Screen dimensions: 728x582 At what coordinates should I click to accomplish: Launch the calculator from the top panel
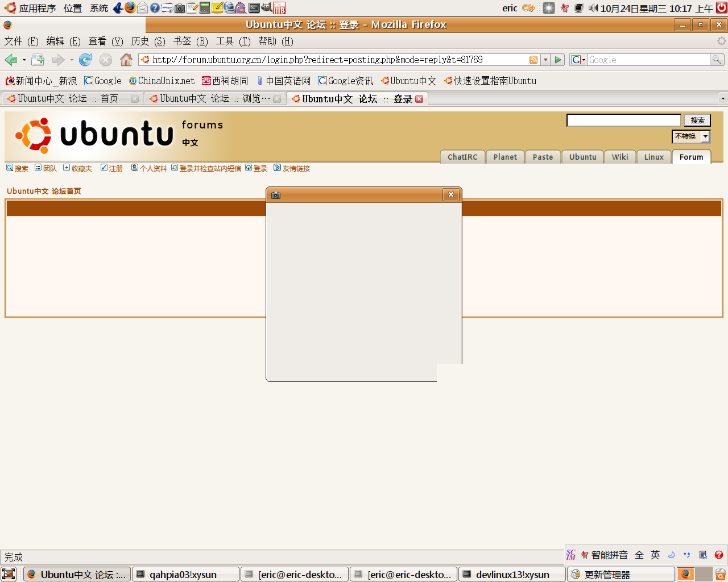(x=205, y=8)
